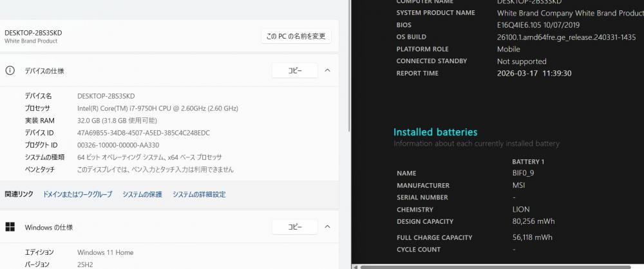Click the pen and touch value text
The height and width of the screenshot is (269, 644).
pos(155,170)
